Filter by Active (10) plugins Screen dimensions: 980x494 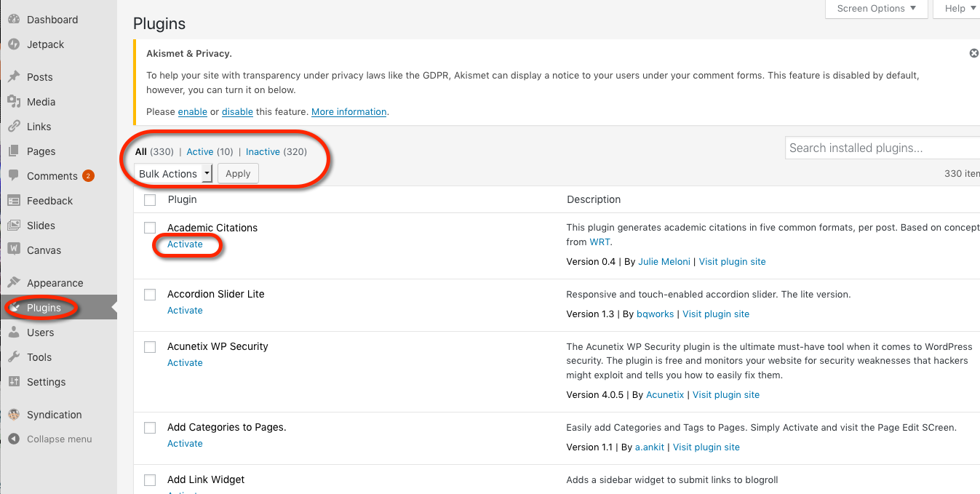[x=210, y=152]
